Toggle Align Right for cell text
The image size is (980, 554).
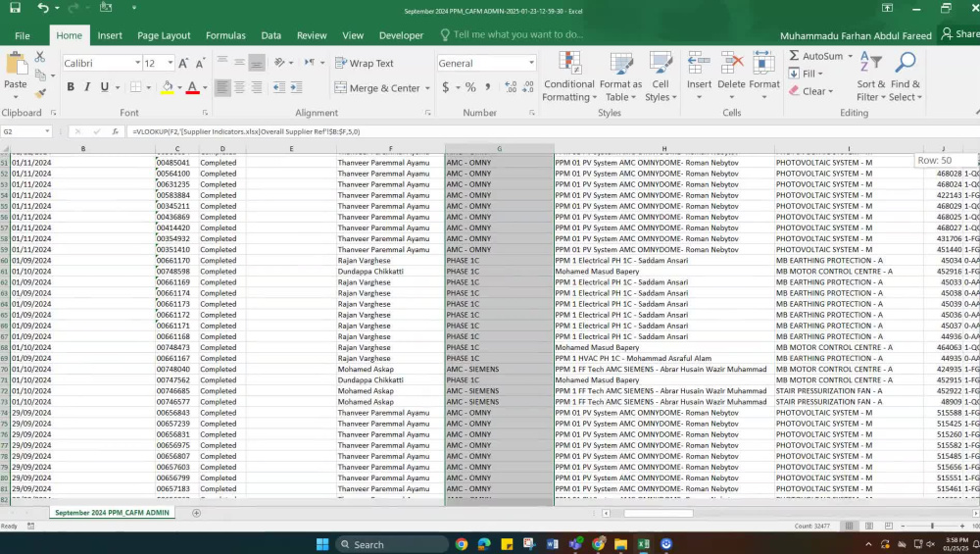click(256, 87)
